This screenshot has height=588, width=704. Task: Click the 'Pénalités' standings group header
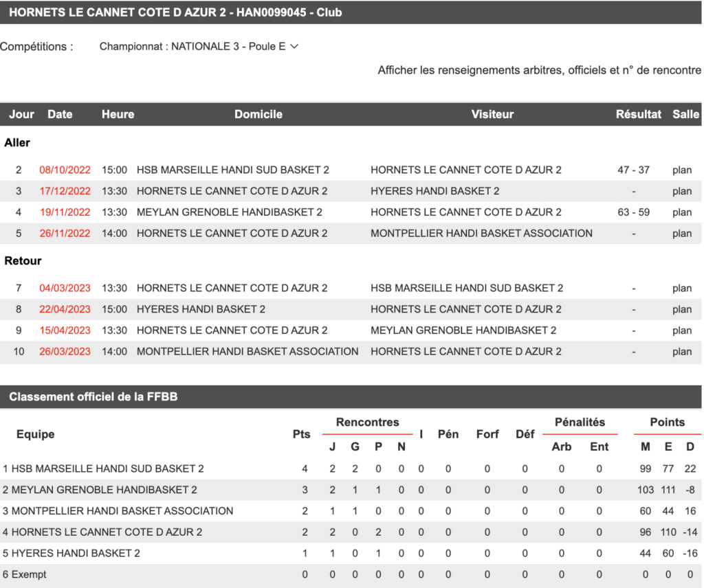(580, 422)
